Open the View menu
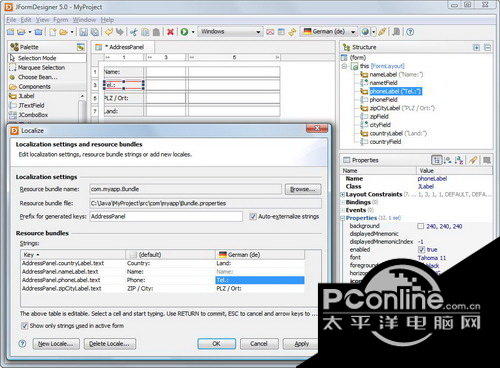 (42, 20)
